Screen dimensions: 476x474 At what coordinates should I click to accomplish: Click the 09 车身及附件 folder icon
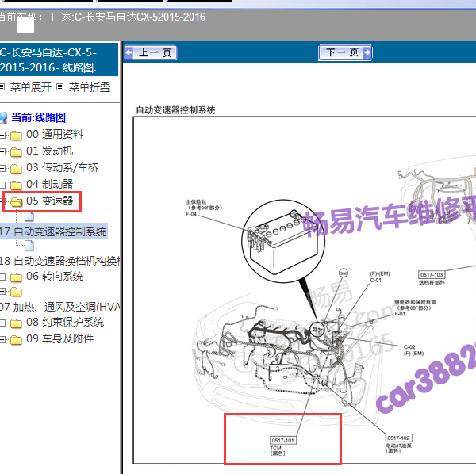[16, 340]
